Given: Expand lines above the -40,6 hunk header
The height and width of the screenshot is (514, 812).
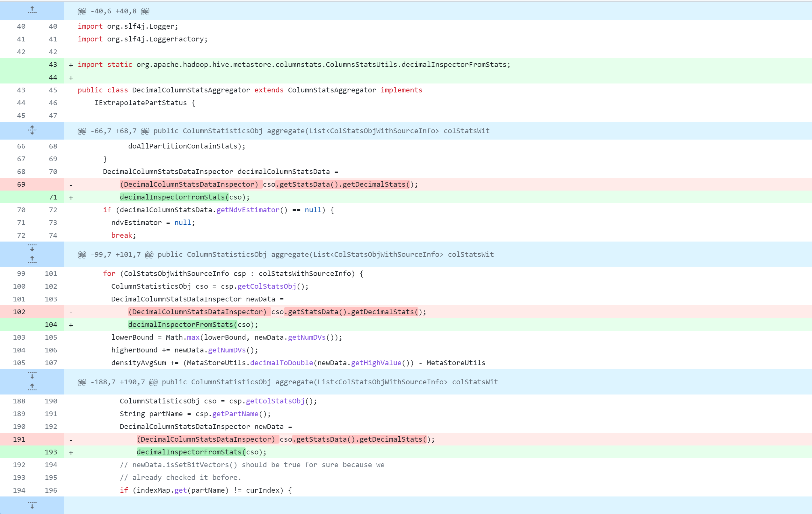Looking at the screenshot, I should (x=32, y=10).
